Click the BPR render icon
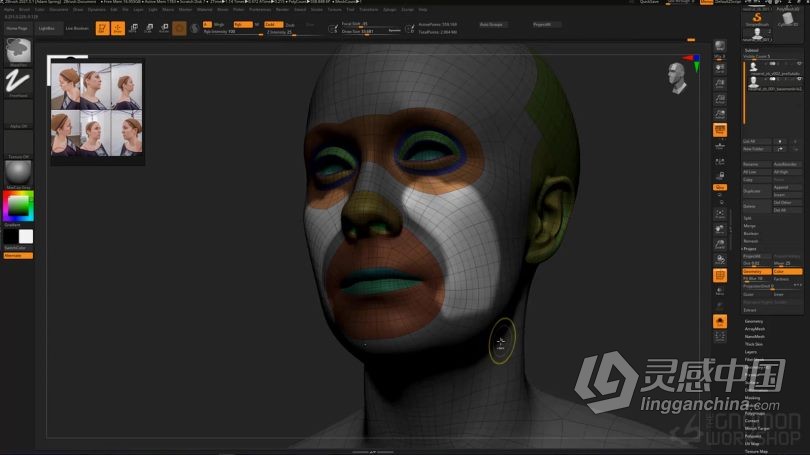 pyautogui.click(x=720, y=48)
